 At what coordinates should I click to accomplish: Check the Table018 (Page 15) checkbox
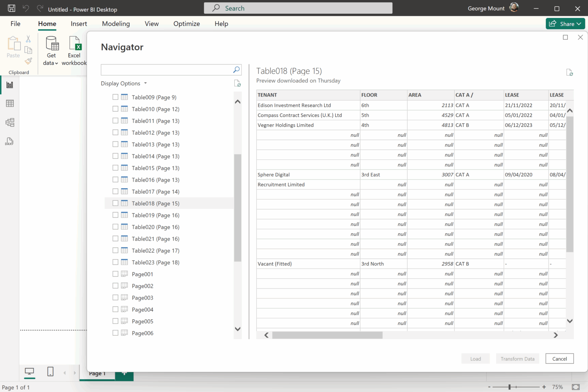pyautogui.click(x=115, y=203)
